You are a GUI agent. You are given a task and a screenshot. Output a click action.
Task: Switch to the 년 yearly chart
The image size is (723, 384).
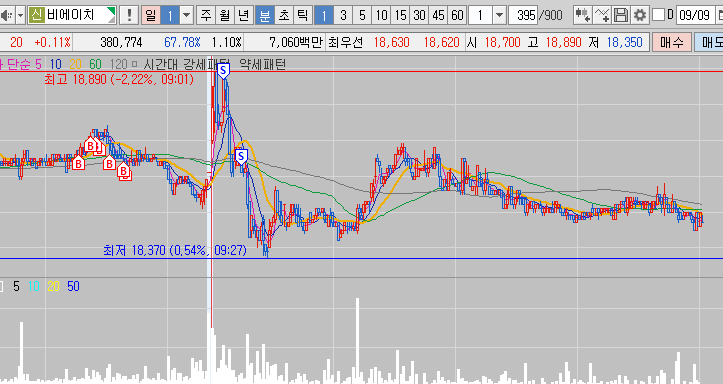pyautogui.click(x=243, y=16)
